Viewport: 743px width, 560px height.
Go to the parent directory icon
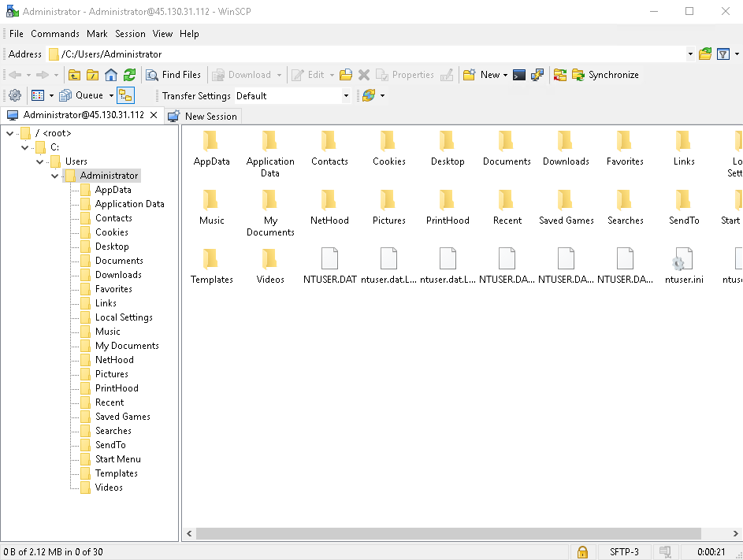pos(75,75)
